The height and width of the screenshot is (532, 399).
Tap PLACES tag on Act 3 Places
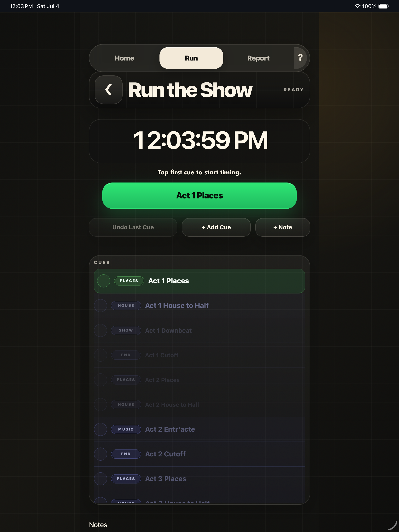[126, 479]
